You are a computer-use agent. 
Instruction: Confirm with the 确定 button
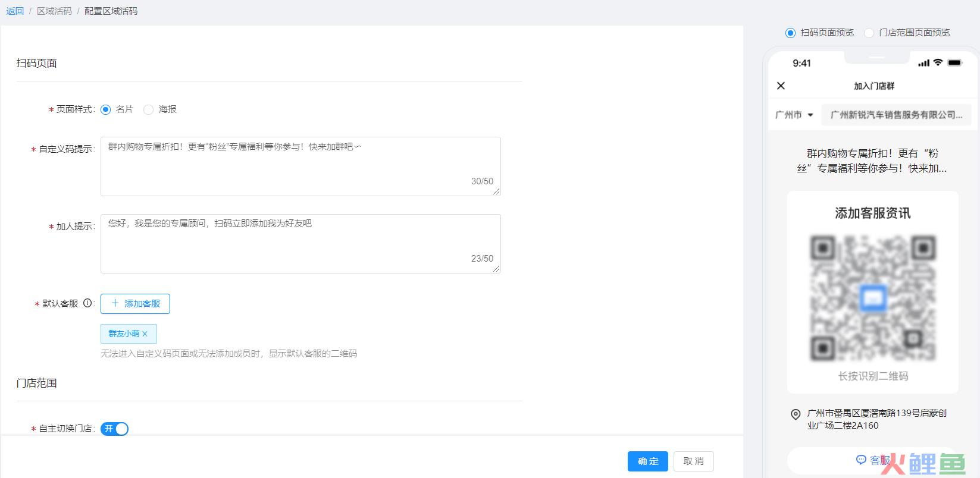(x=648, y=461)
